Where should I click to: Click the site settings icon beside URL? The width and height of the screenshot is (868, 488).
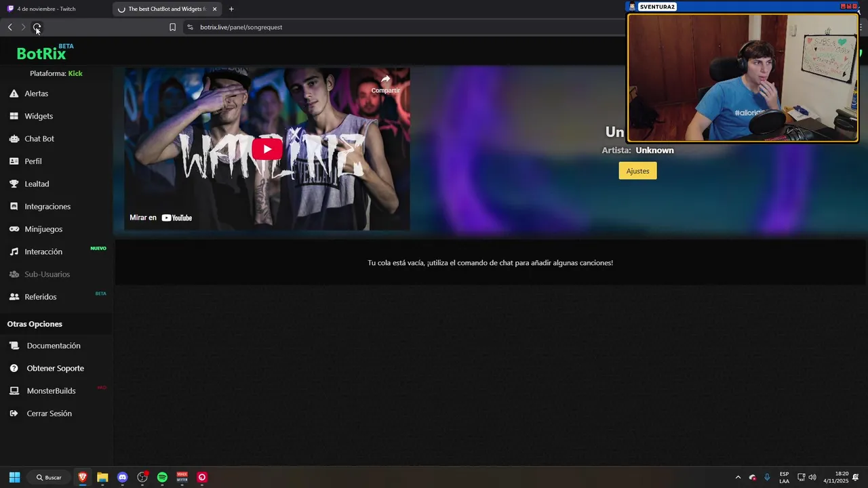(190, 27)
